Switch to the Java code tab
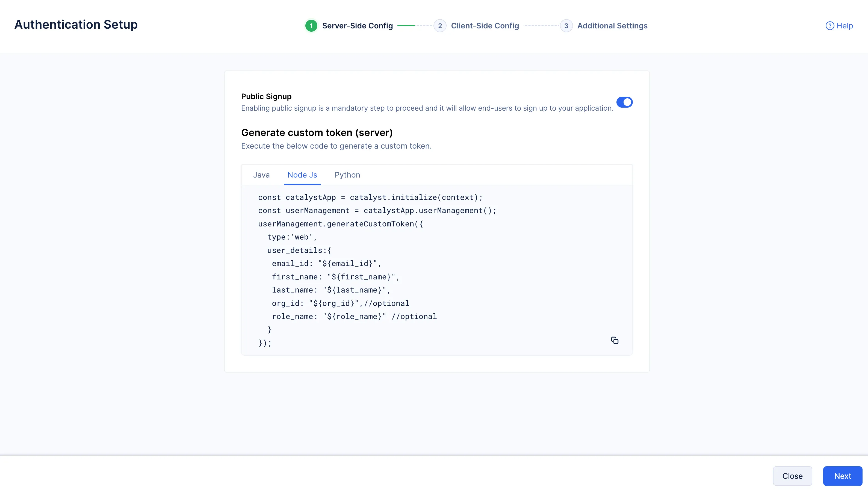 pos(261,175)
